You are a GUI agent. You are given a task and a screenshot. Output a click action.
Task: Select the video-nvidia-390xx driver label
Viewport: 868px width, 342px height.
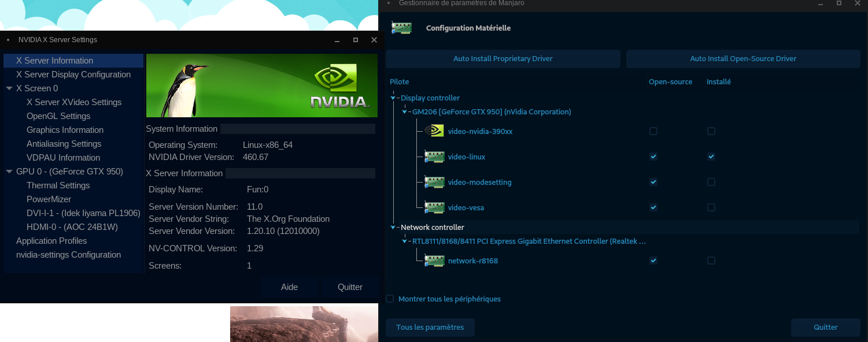[481, 131]
